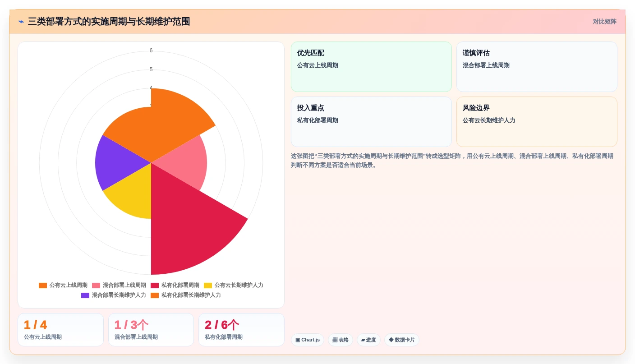This screenshot has height=364, width=635.
Task: Click the header title 三类部署方式的实施周期与长期维护范围
Action: [109, 22]
